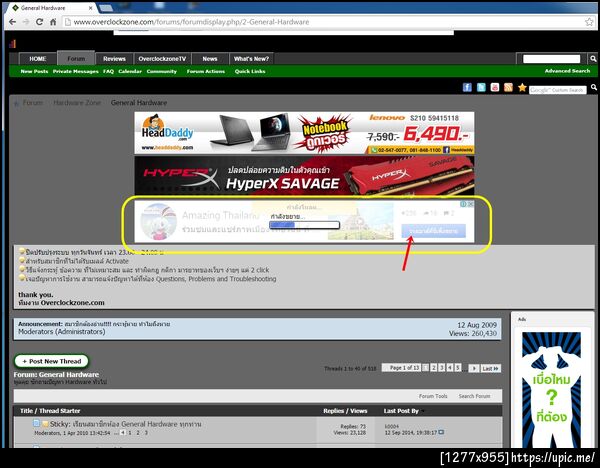Go to page 4 of threads
This screenshot has height=468, width=600.
point(450,368)
